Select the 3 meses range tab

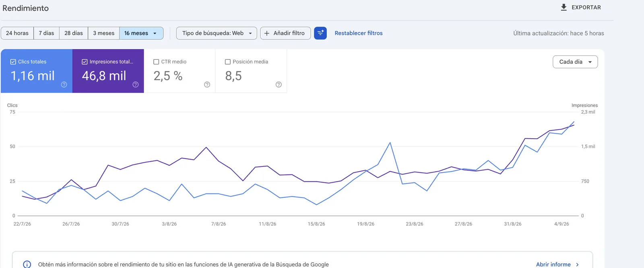coord(103,33)
